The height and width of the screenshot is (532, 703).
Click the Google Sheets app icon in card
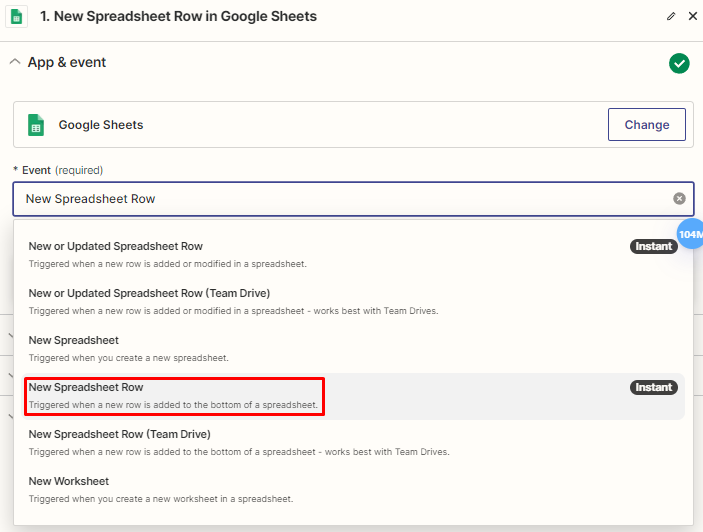pos(36,125)
